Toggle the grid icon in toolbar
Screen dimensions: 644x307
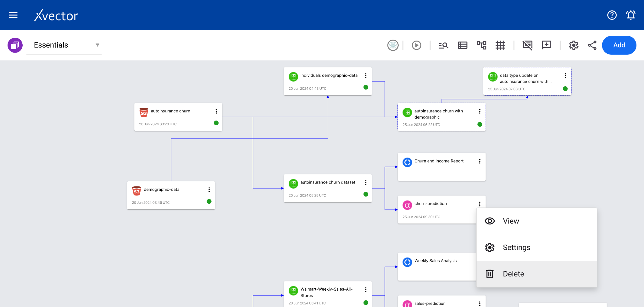[500, 45]
